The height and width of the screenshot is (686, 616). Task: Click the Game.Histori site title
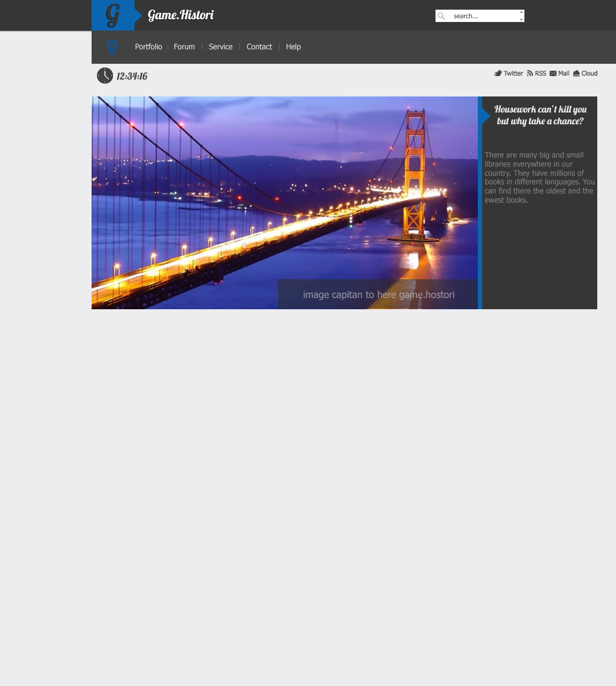(x=181, y=15)
